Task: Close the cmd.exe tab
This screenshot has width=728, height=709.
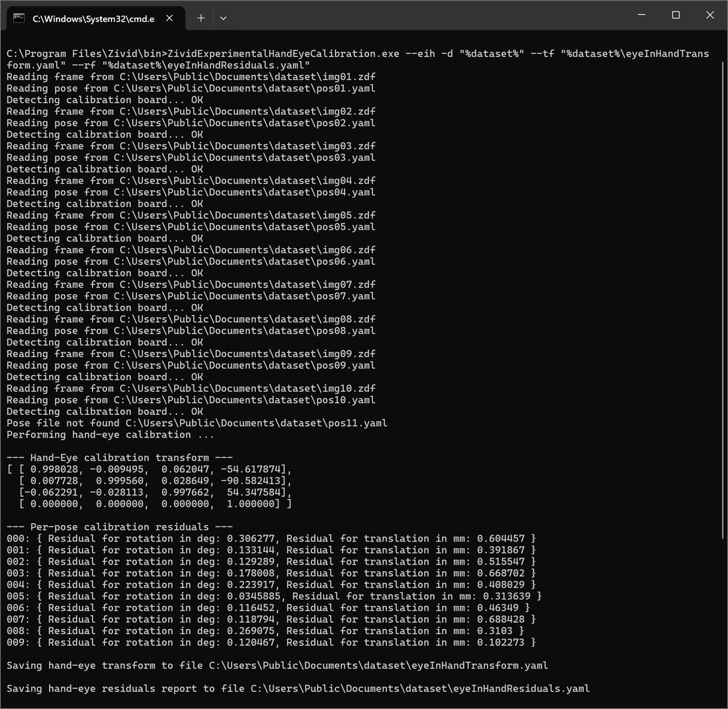Action: (x=169, y=18)
